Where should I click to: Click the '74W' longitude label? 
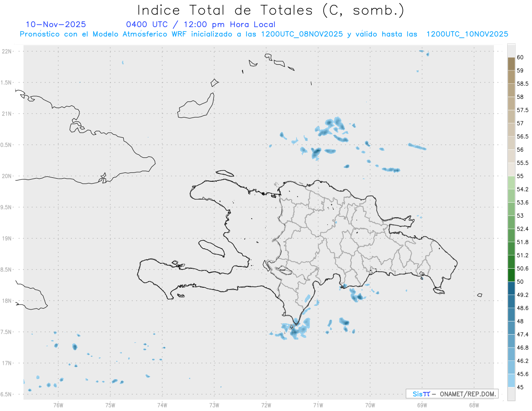[x=162, y=405]
